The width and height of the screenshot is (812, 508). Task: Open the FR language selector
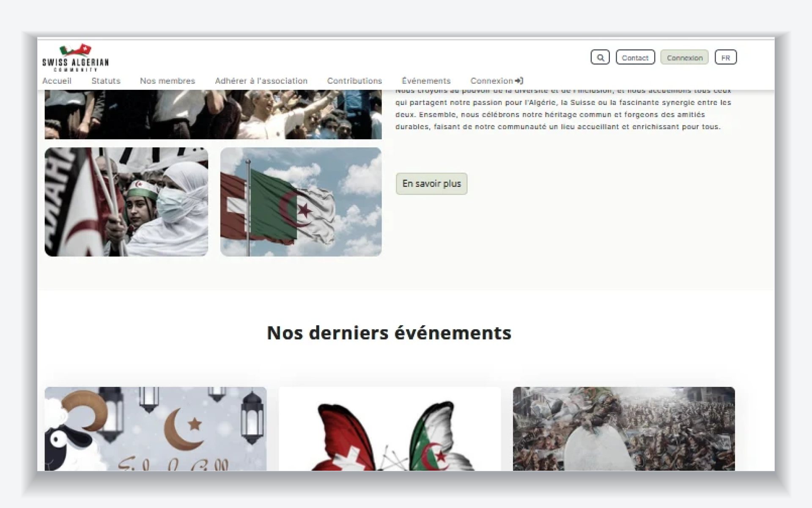(x=726, y=58)
